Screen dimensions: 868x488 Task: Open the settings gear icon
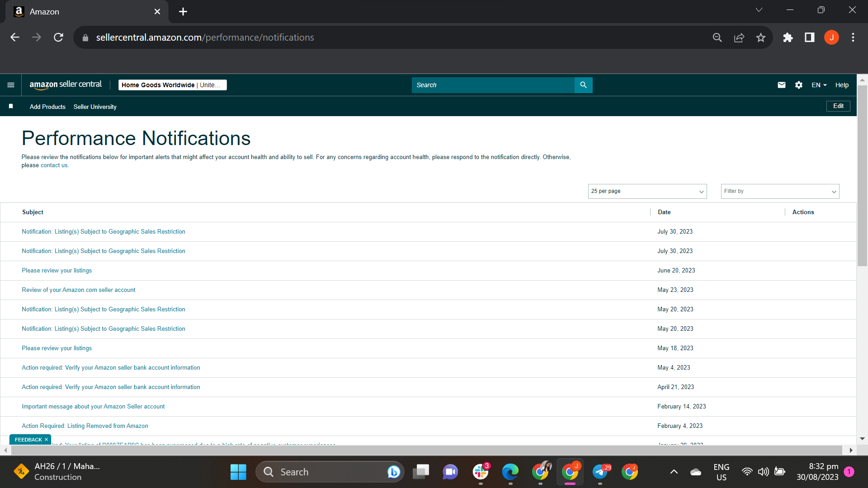pyautogui.click(x=799, y=85)
